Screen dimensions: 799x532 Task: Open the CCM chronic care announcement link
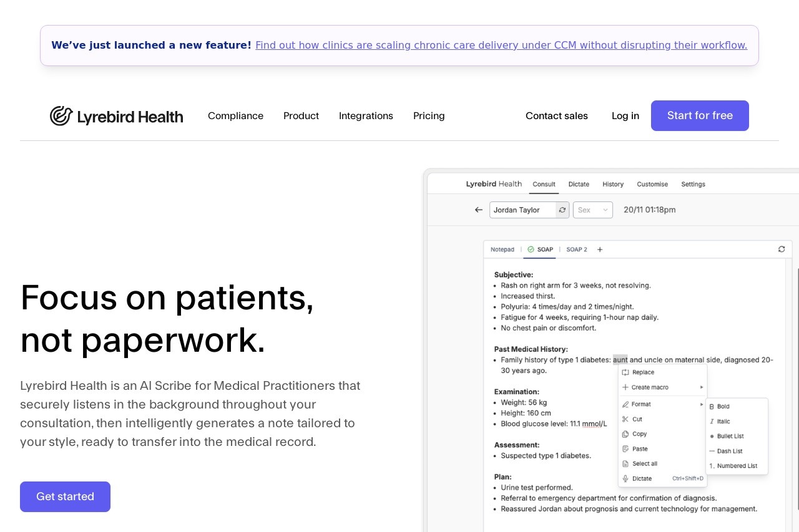coord(501,45)
